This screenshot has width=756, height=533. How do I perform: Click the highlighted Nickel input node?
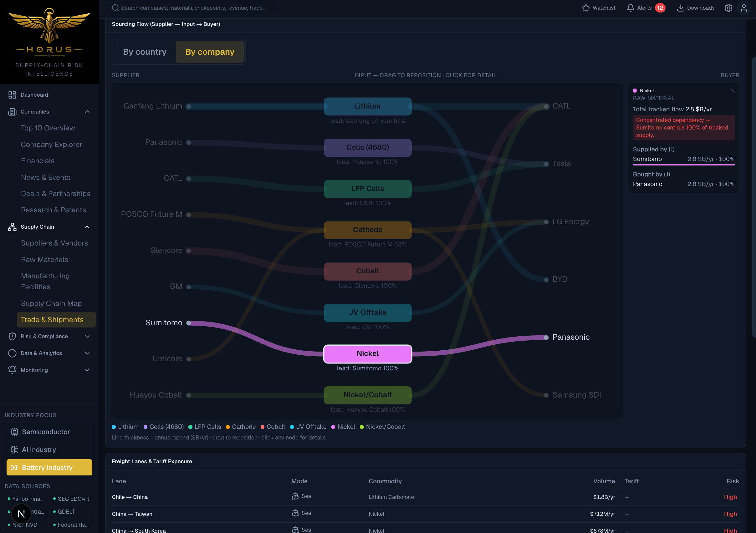[x=367, y=354]
